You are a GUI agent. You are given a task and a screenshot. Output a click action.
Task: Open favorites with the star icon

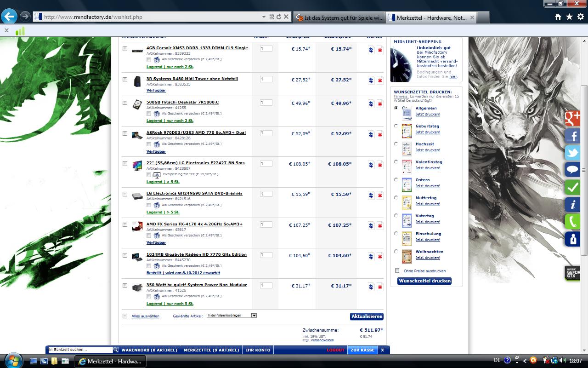tap(569, 17)
